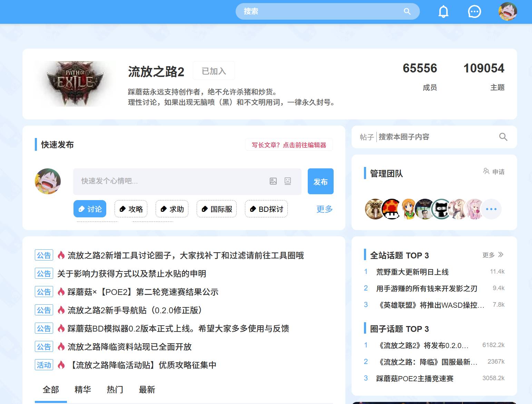Click user avatar beside quick post box
The width and height of the screenshot is (532, 404).
pyautogui.click(x=48, y=181)
